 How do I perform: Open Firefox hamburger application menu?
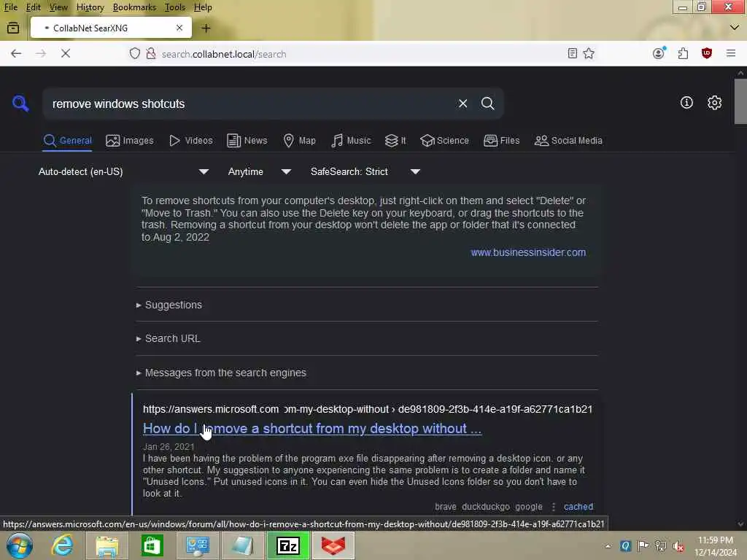click(731, 53)
